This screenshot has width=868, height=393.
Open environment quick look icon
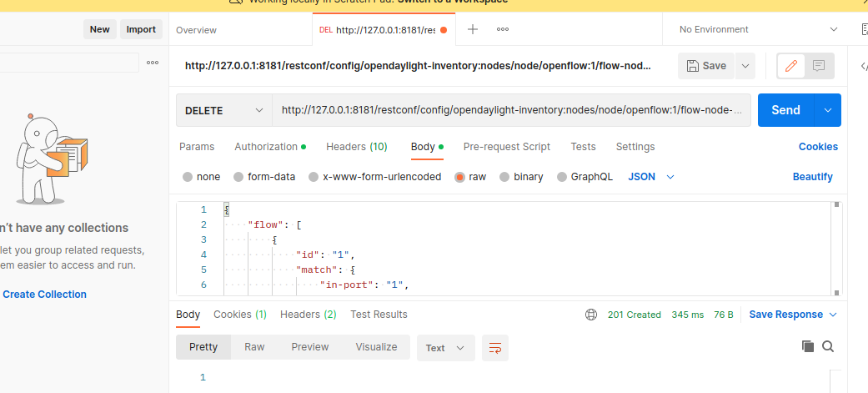click(x=865, y=29)
